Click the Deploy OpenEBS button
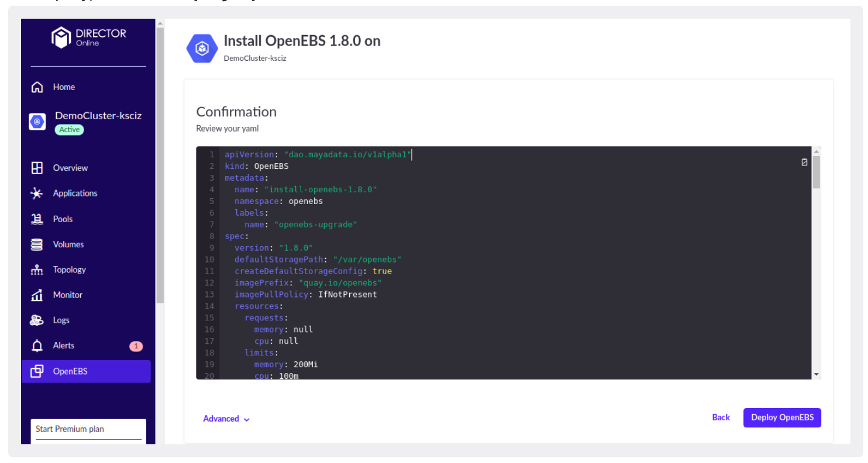 [x=782, y=417]
